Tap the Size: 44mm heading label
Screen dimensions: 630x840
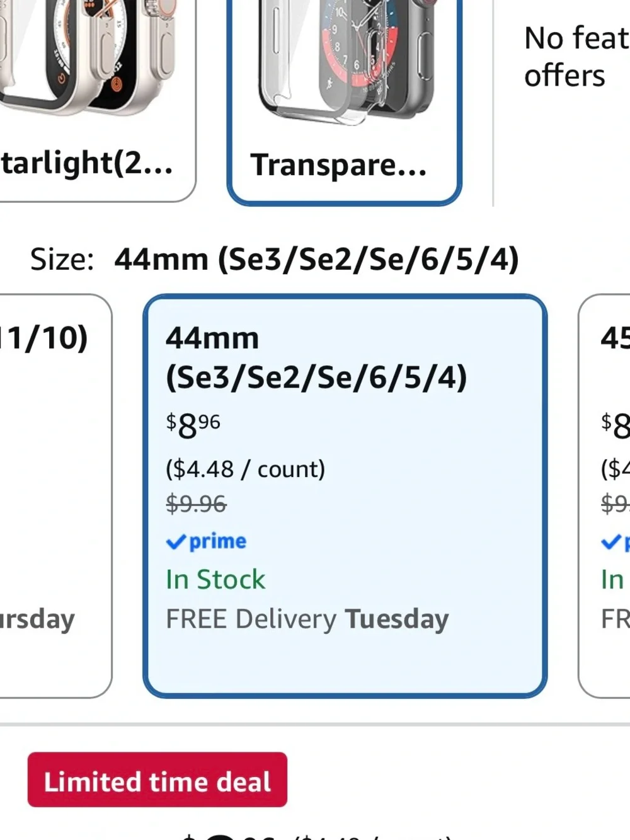275,259
